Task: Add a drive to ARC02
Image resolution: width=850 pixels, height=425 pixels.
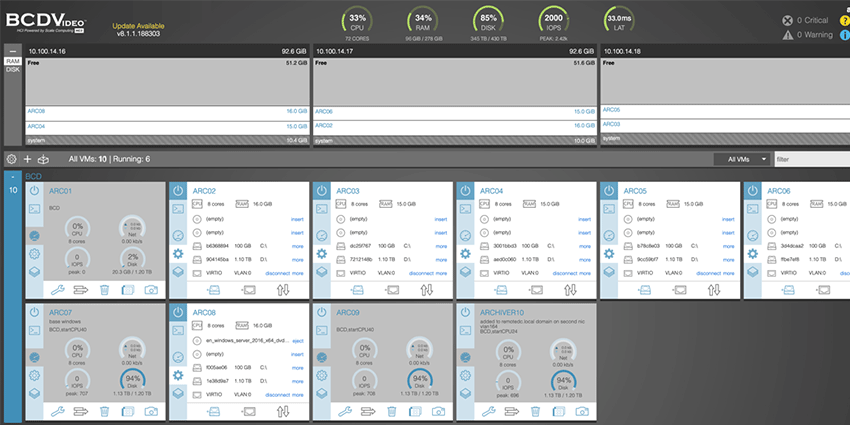Action: [x=214, y=291]
